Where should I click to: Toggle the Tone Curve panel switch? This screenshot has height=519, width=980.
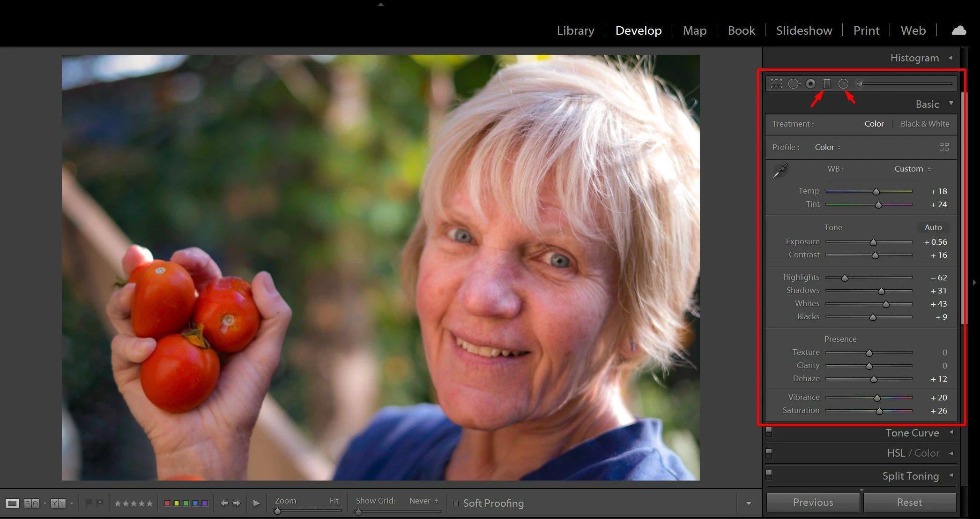click(769, 432)
